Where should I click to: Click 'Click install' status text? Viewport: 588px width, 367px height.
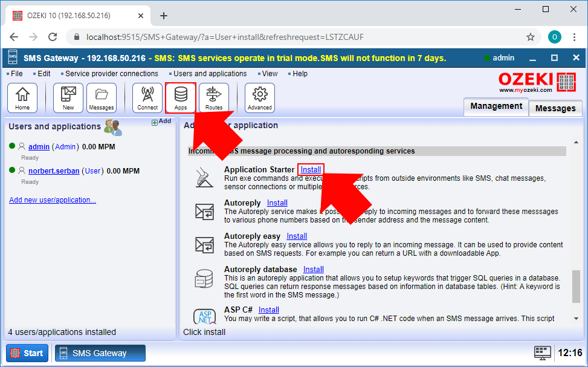(x=204, y=332)
